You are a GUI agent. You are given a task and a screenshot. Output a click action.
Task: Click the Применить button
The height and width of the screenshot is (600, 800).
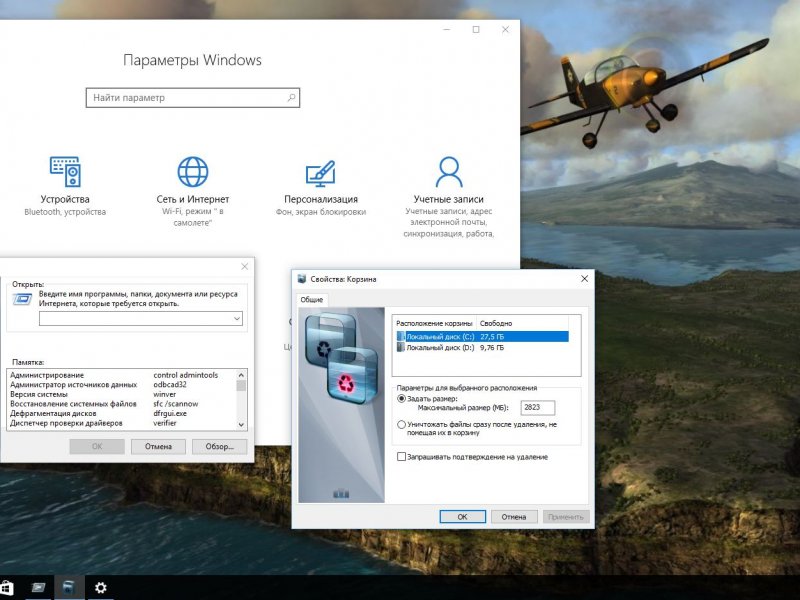[x=566, y=517]
